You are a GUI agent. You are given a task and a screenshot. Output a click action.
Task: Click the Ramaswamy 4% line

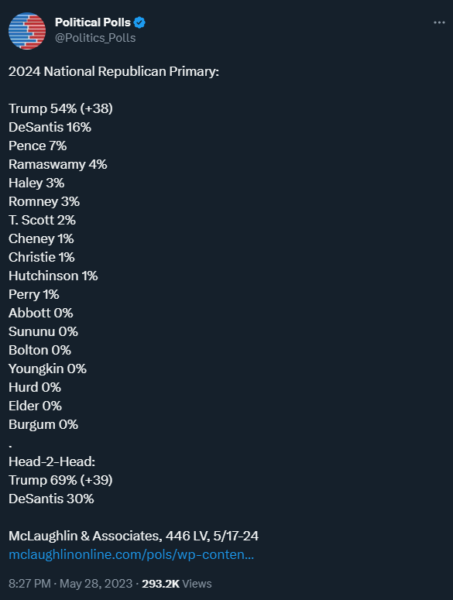[x=58, y=165]
